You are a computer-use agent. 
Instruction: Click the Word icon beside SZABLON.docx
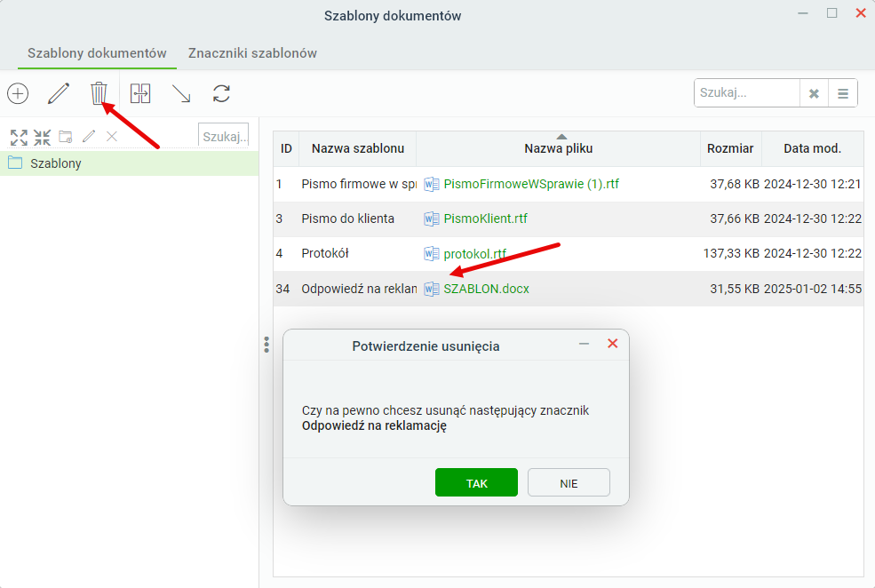[x=432, y=289]
